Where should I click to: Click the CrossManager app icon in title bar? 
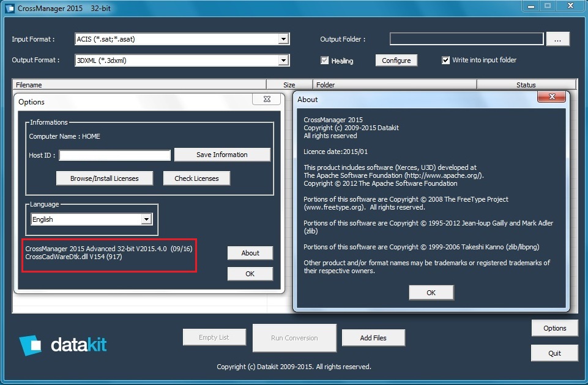[x=9, y=8]
